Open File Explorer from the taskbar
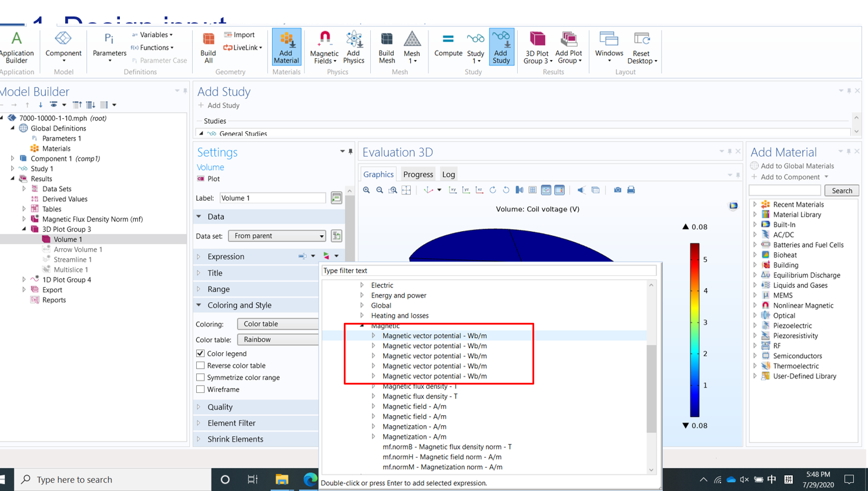The height and width of the screenshot is (491, 868). click(282, 479)
